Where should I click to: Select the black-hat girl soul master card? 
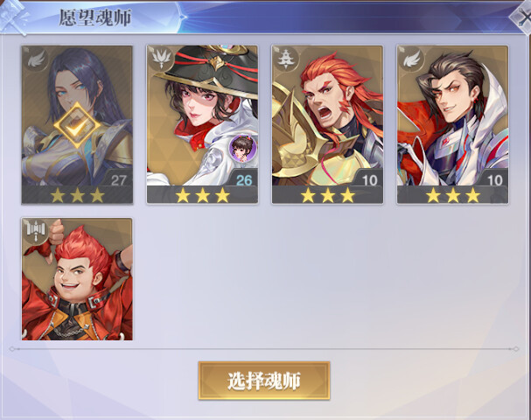point(202,124)
